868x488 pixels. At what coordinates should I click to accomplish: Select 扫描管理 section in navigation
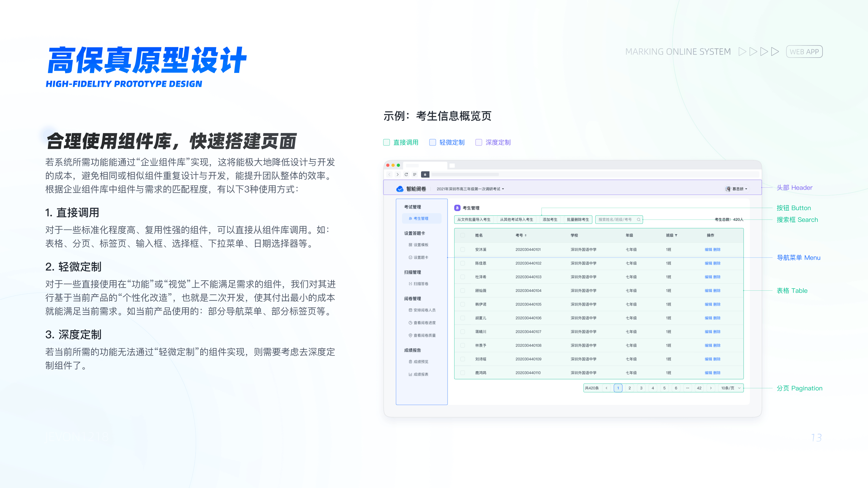(x=413, y=272)
